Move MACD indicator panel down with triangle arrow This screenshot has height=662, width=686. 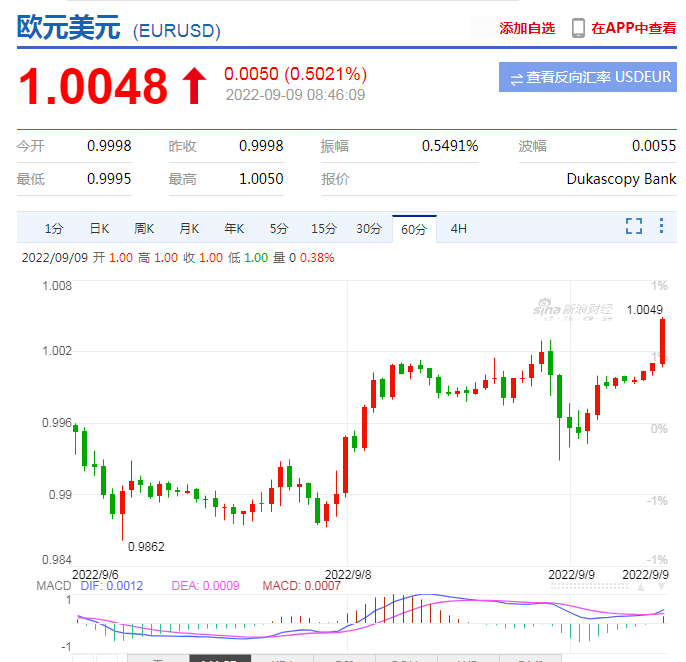[661, 587]
